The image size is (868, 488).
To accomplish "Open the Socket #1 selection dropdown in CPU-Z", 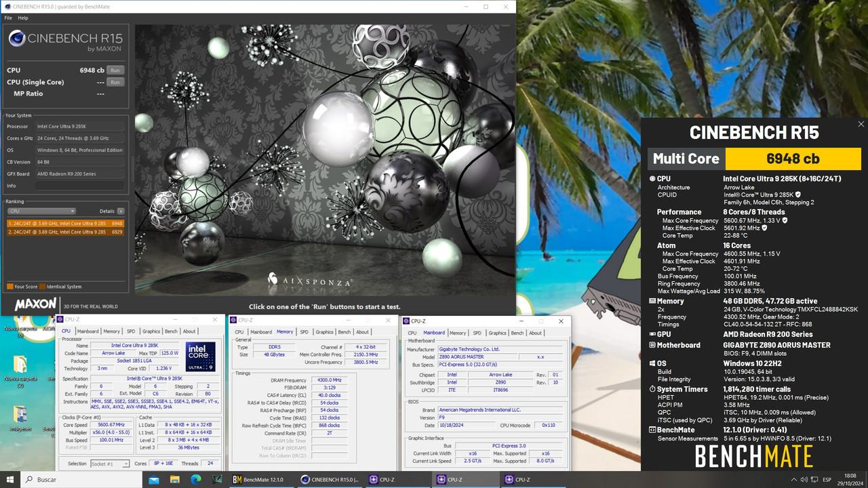I will pyautogui.click(x=108, y=464).
